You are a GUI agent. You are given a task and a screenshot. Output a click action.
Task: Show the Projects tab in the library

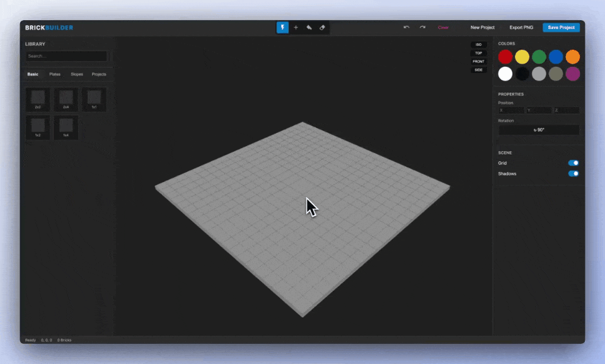click(99, 74)
